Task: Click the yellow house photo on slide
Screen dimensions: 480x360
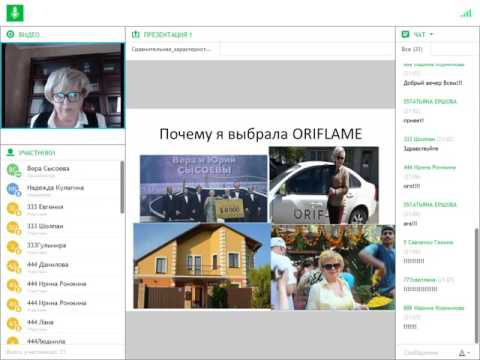Action: click(x=202, y=266)
